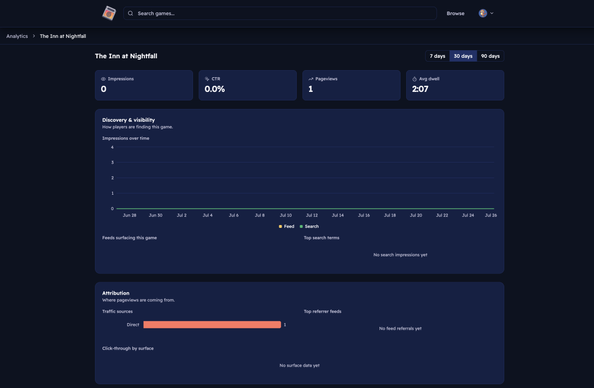Click 'Top search terms' label
This screenshot has width=594, height=388.
[x=321, y=238]
